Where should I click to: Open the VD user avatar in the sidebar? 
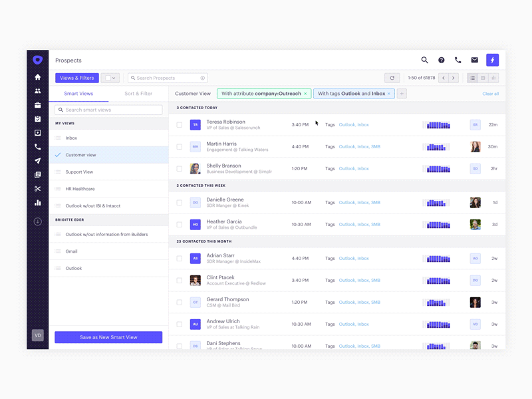[x=38, y=335]
